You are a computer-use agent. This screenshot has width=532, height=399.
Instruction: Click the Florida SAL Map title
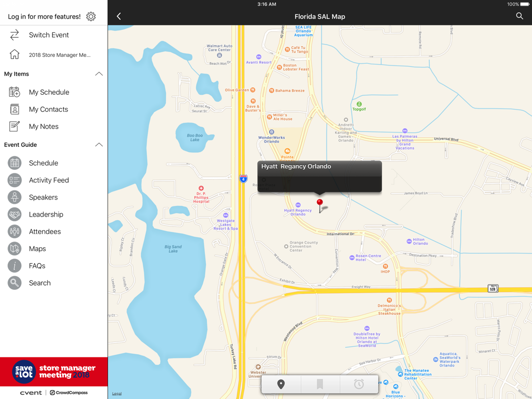coord(320,16)
